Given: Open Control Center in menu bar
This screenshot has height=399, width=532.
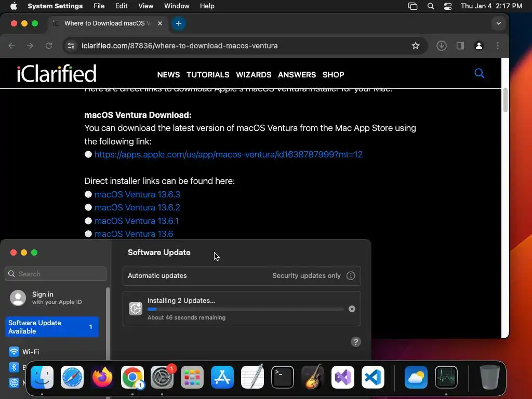Looking at the screenshot, I should coord(448,6).
